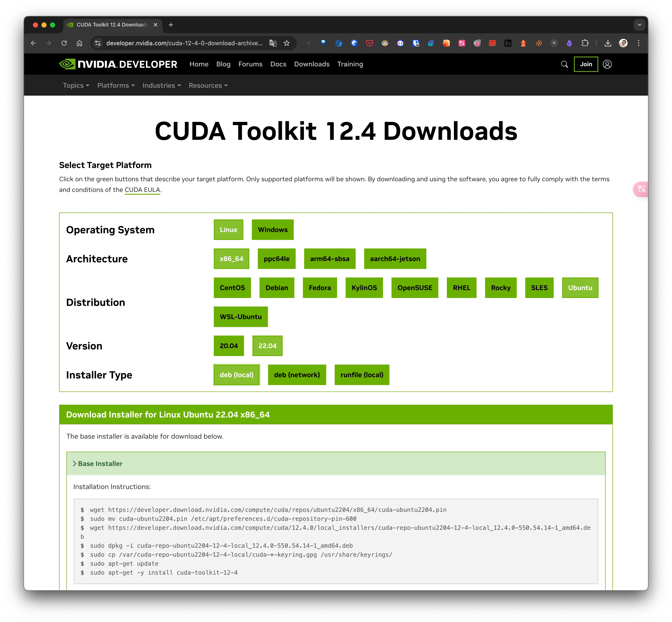Click the browser downloads arrow icon
Viewport: 672px width, 622px height.
pyautogui.click(x=608, y=43)
